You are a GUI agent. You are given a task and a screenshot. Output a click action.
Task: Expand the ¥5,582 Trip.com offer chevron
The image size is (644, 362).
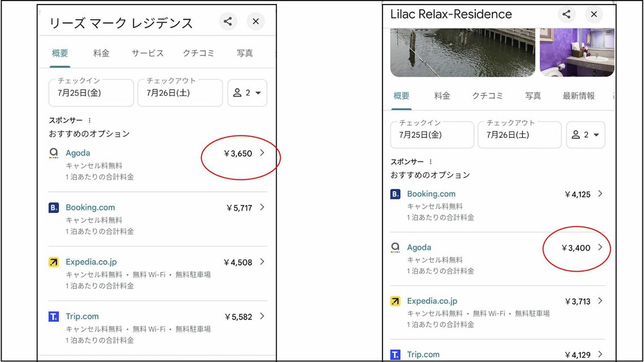(262, 316)
